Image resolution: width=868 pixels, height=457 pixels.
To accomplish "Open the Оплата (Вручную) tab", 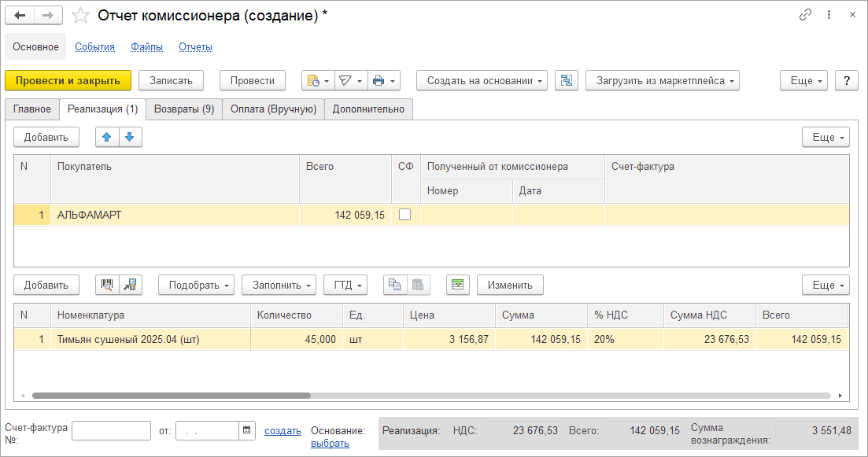I will click(x=273, y=109).
